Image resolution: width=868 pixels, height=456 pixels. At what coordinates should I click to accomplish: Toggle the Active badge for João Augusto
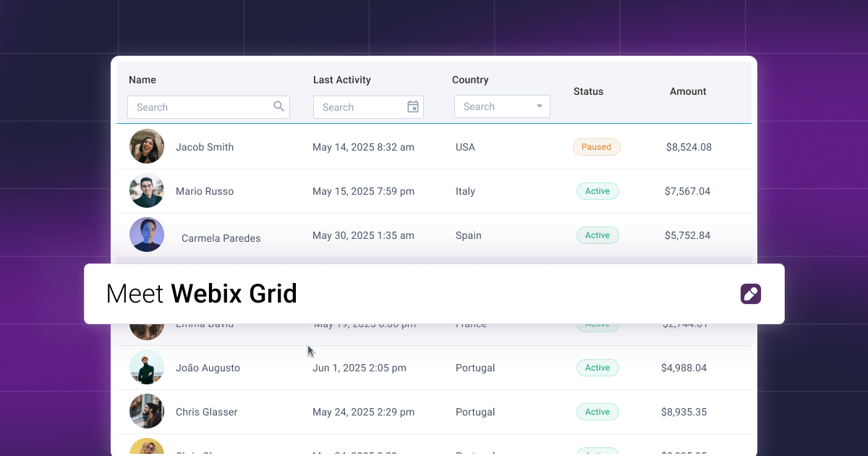pyautogui.click(x=597, y=367)
